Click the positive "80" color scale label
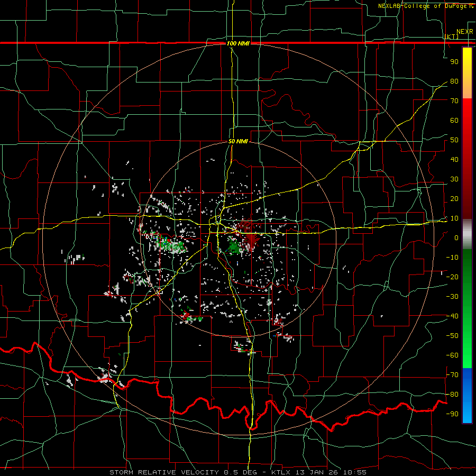 [454, 81]
